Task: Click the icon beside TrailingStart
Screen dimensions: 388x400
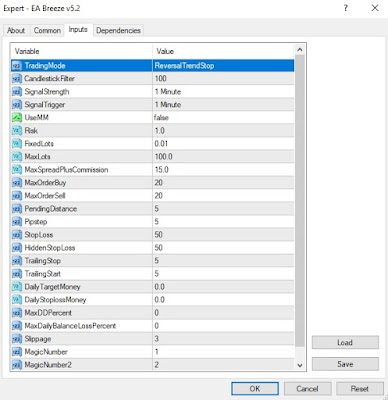Action: (17, 274)
